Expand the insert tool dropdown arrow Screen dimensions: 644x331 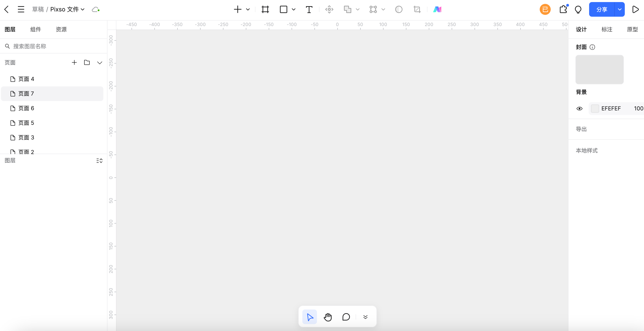(x=248, y=10)
